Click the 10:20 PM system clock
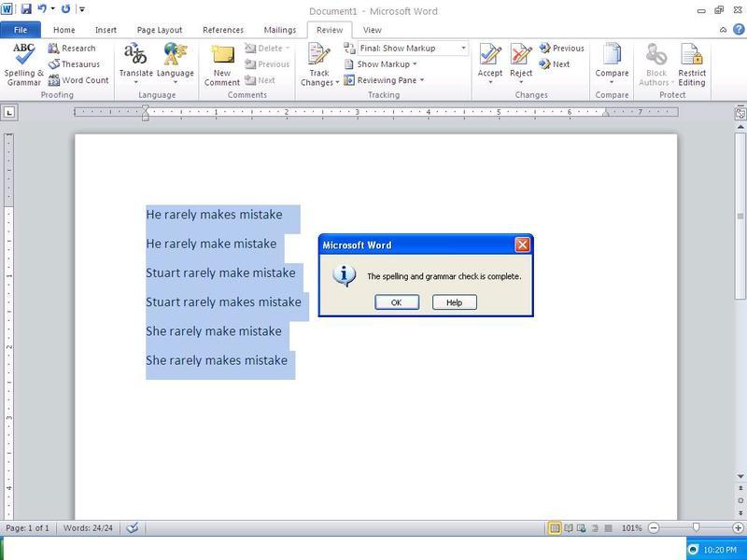Screen dimensions: 747x560 click(719, 550)
